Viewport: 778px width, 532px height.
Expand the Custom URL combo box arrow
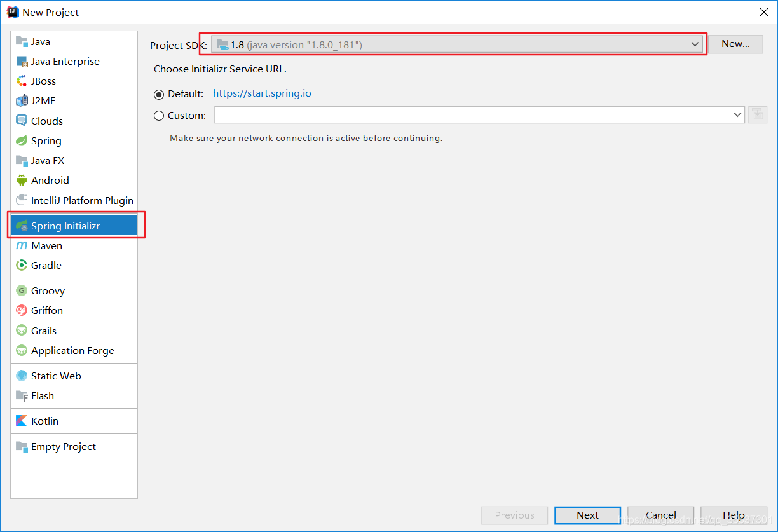coord(737,115)
